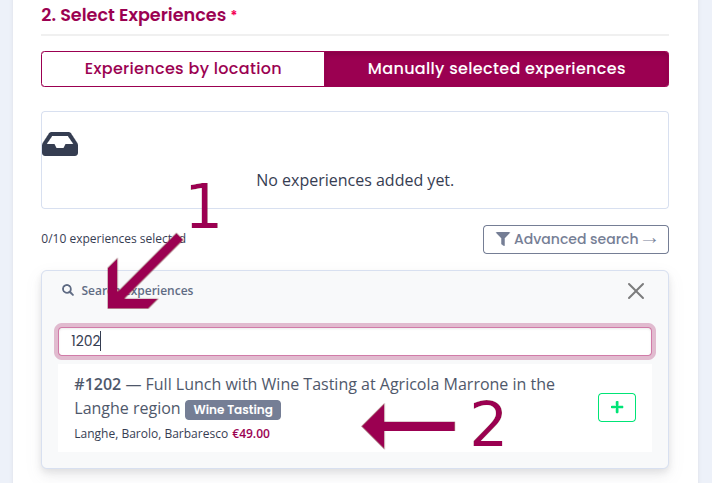This screenshot has width=712, height=483.
Task: Click the right arrow in Advanced search
Action: (x=650, y=239)
